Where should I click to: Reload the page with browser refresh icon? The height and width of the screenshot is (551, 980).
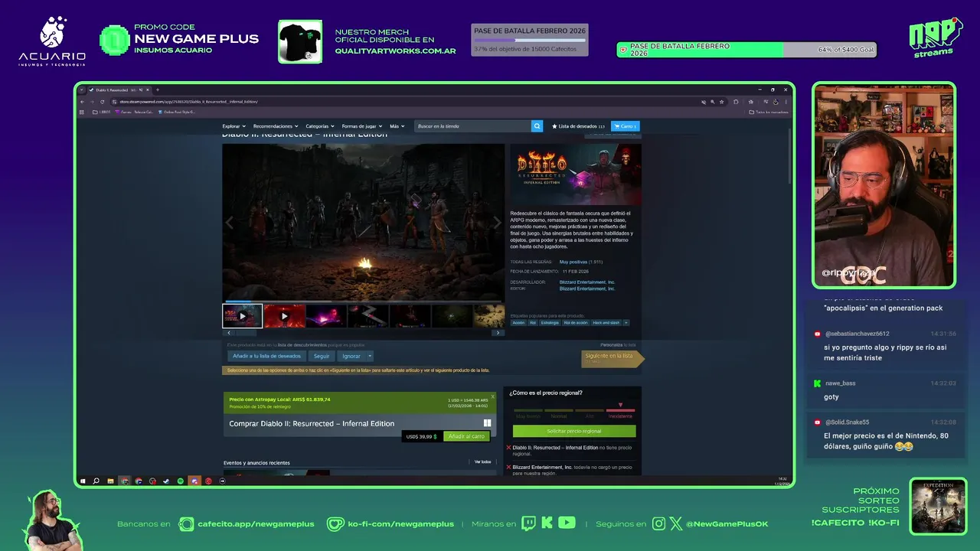click(102, 102)
